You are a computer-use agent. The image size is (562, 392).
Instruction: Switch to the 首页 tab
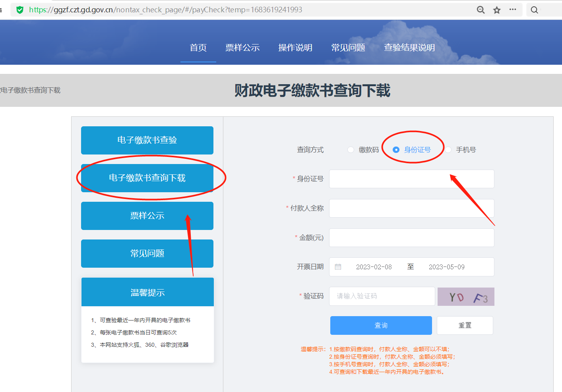[198, 47]
